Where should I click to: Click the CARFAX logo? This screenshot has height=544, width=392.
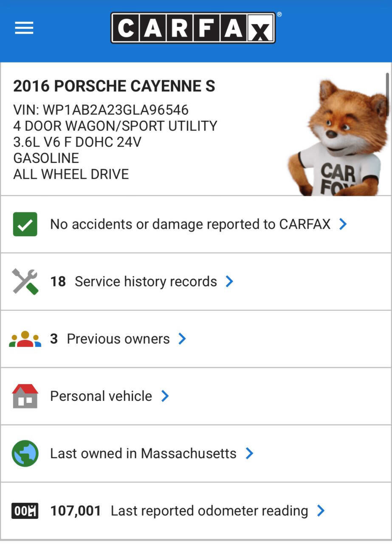(x=194, y=28)
